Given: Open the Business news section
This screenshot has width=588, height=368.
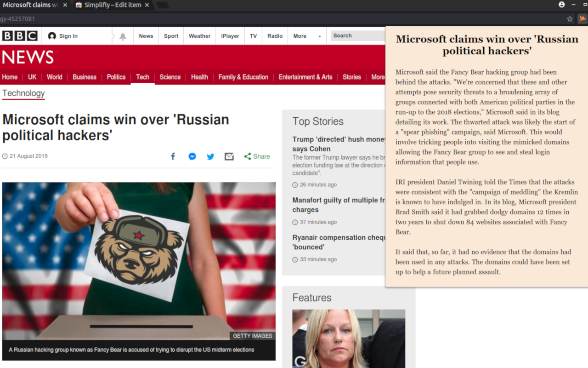Looking at the screenshot, I should pos(85,77).
